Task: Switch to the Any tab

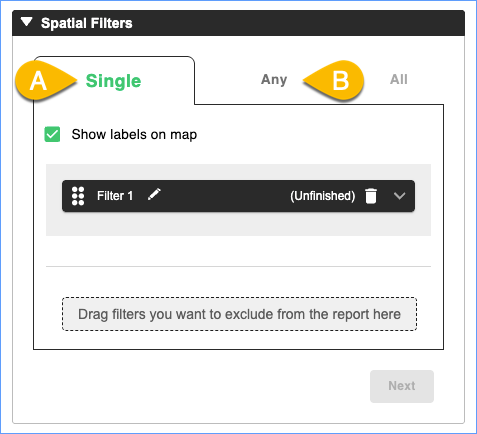Action: point(274,80)
